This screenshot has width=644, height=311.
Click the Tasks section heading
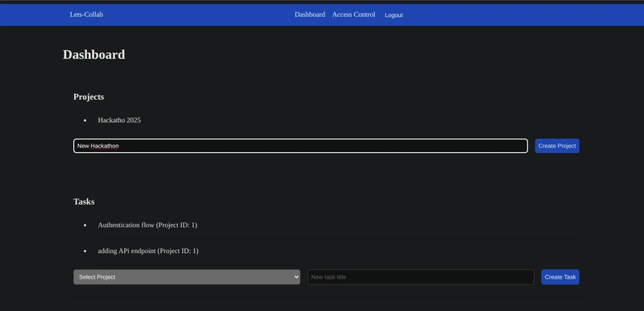(85, 201)
